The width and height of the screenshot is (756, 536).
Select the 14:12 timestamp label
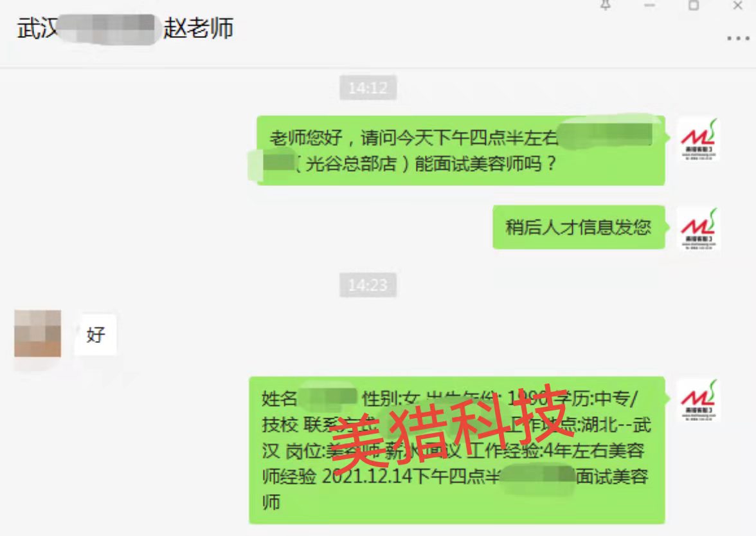368,88
